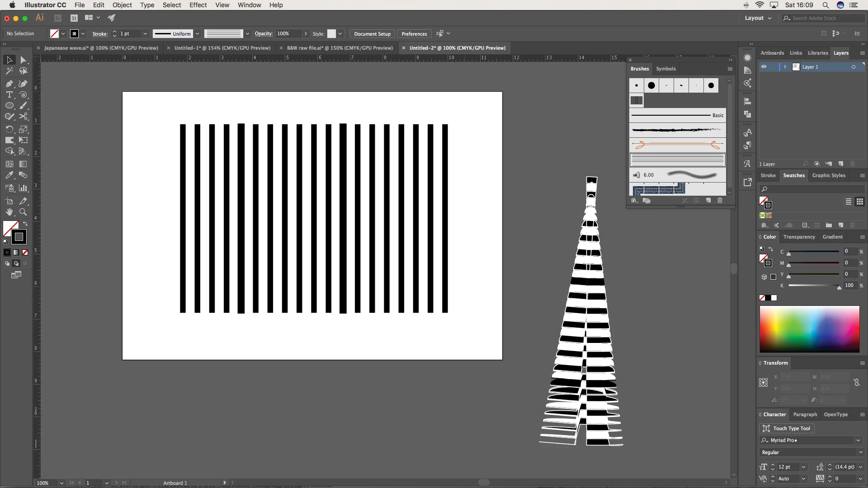Select the Direct Selection tool
868x488 pixels.
tap(24, 60)
